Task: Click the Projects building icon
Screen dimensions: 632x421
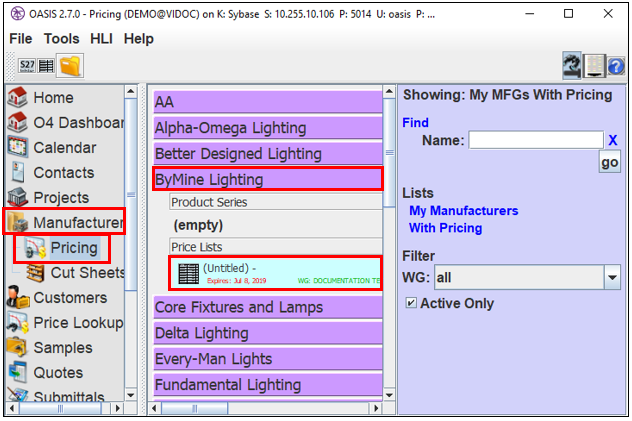Action: pos(17,197)
